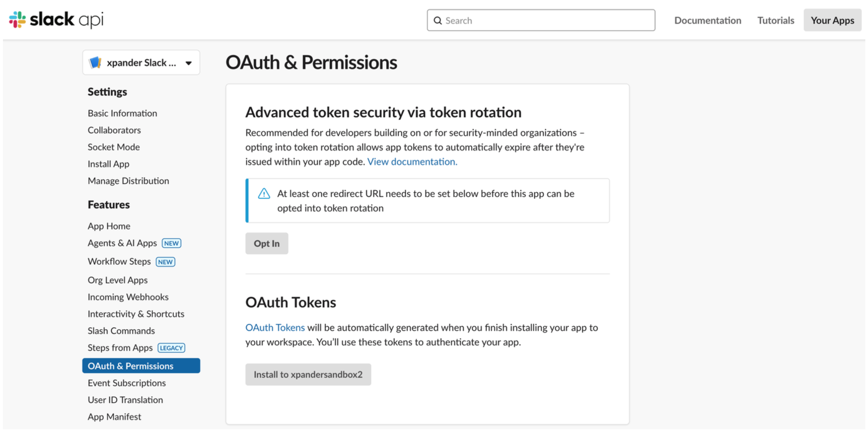Go to the Tutorials page
This screenshot has height=432, width=868.
pos(775,21)
